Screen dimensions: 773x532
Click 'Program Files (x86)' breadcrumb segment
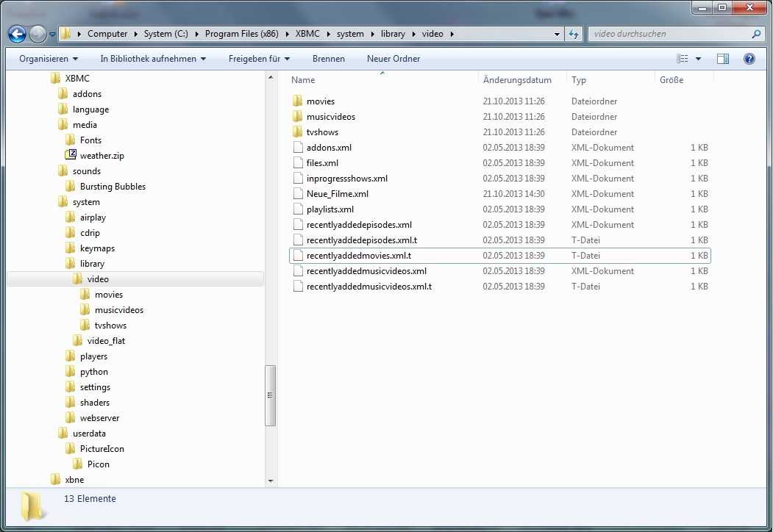pyautogui.click(x=241, y=34)
